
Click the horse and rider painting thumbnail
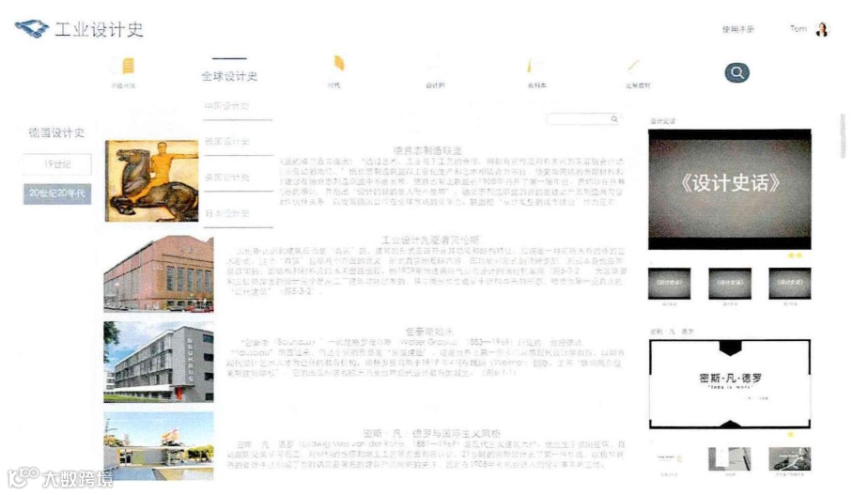(x=151, y=180)
